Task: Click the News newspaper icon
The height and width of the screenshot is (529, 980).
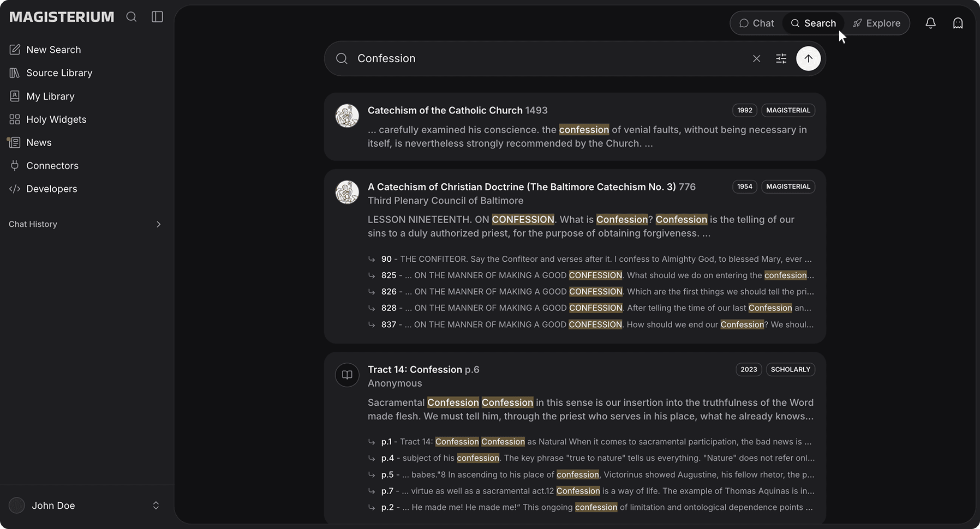Action: click(15, 142)
